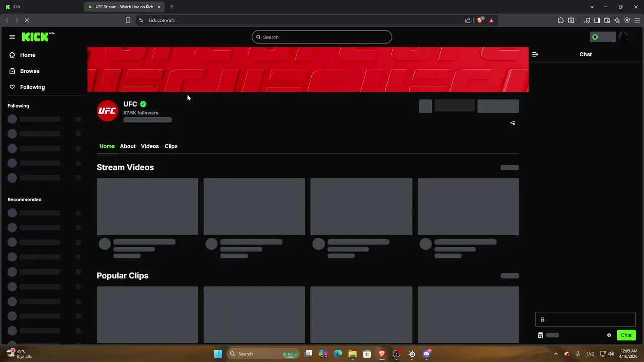
Task: Open the user profile avatar menu
Action: click(x=624, y=37)
